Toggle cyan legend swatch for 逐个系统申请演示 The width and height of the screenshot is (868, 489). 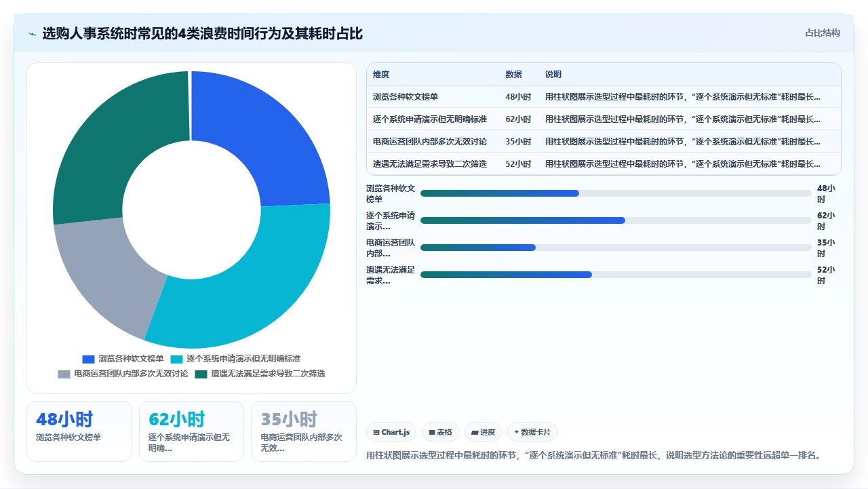point(176,359)
